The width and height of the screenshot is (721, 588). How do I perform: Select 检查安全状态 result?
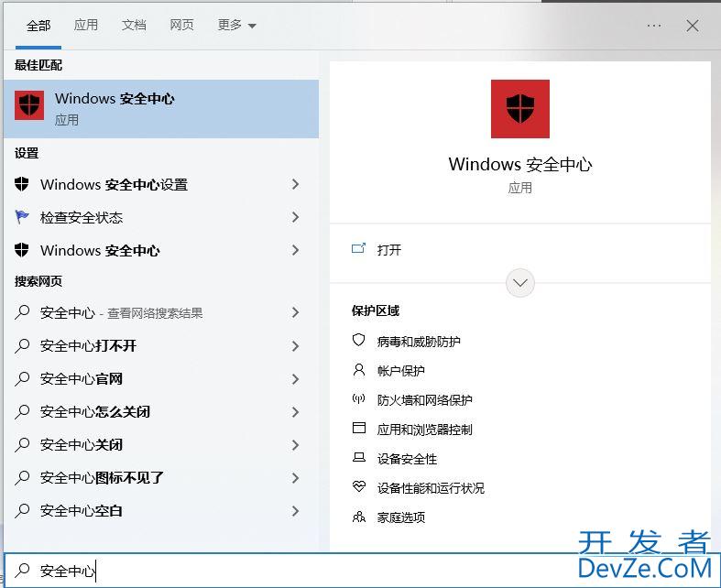click(x=161, y=217)
